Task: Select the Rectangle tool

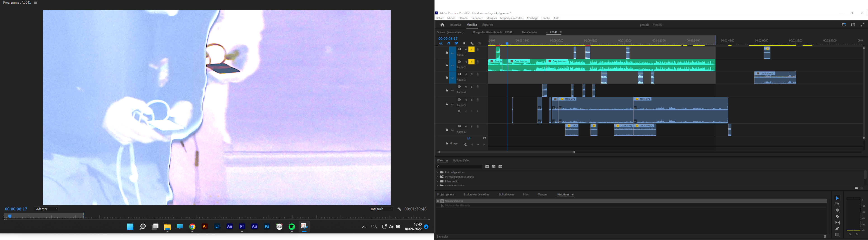Action: coord(837,234)
